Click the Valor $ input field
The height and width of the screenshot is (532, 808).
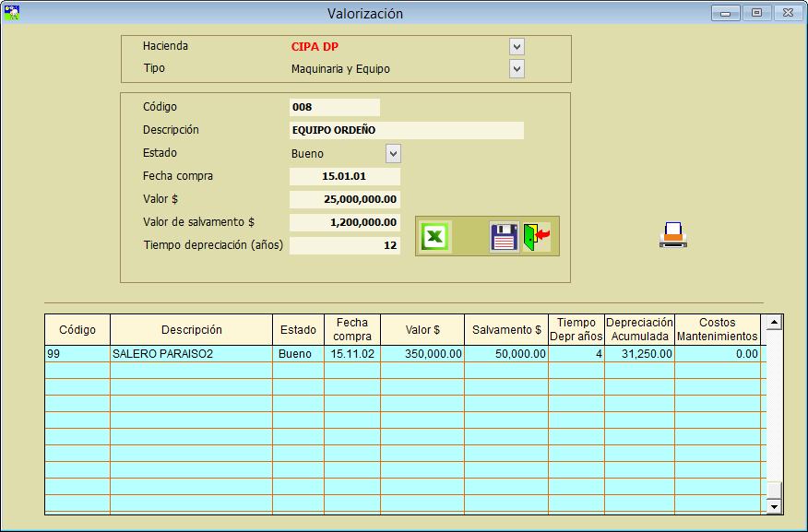[x=344, y=199]
